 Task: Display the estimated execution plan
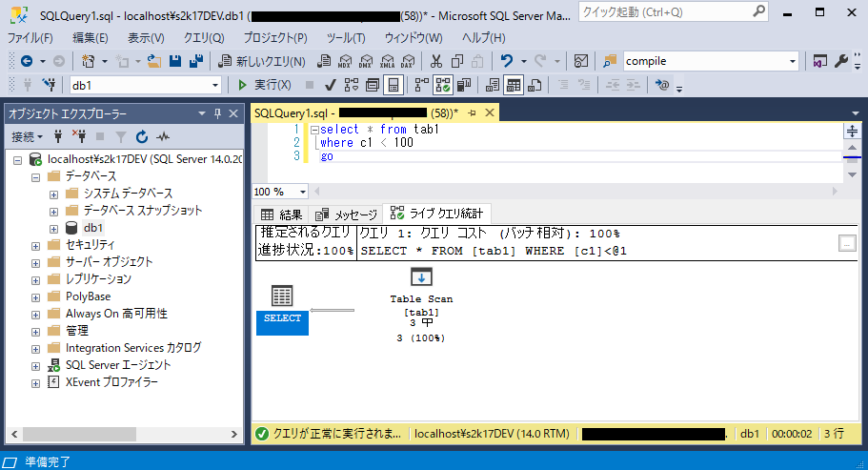pyautogui.click(x=352, y=85)
